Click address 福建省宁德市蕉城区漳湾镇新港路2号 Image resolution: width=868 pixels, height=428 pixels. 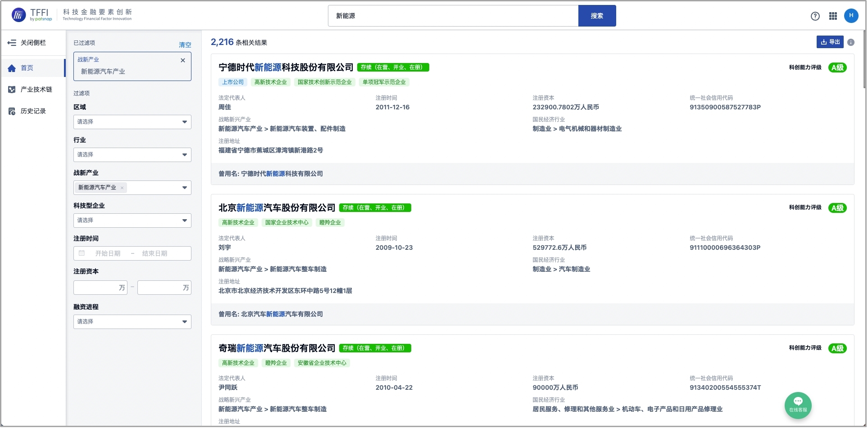(270, 151)
